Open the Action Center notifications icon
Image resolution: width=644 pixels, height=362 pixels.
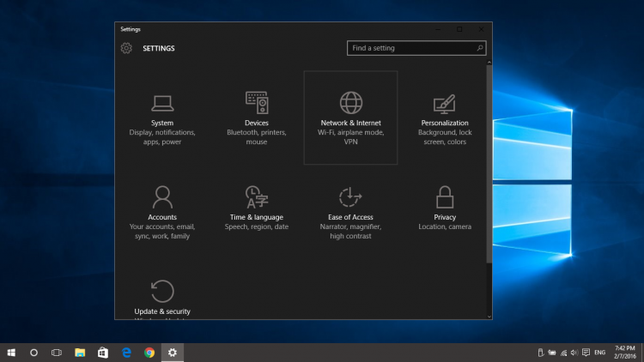coord(585,353)
